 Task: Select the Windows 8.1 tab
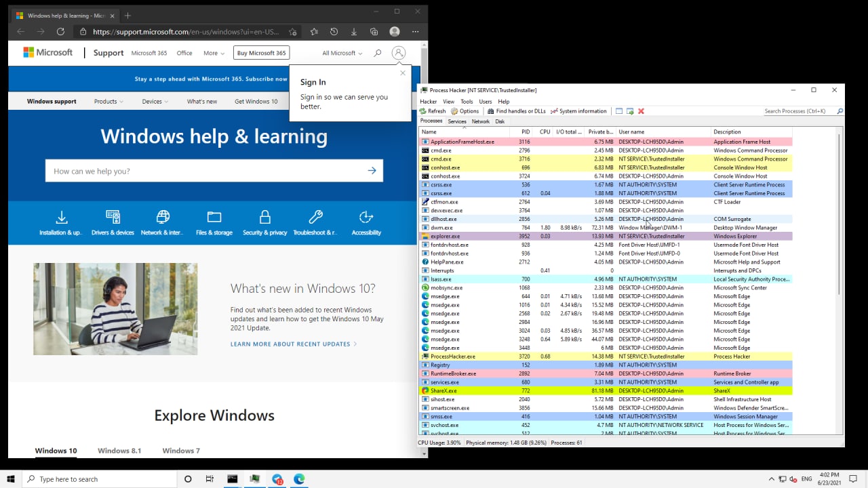pyautogui.click(x=119, y=451)
